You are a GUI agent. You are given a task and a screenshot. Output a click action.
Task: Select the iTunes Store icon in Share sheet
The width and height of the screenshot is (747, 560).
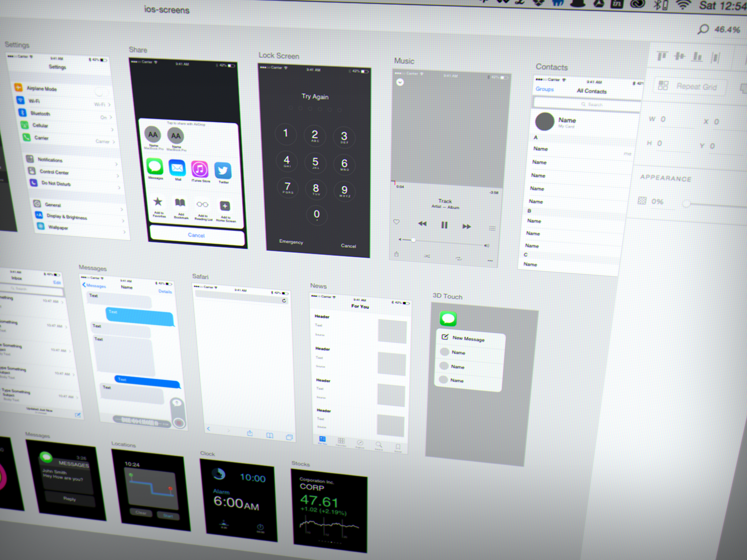coord(199,169)
